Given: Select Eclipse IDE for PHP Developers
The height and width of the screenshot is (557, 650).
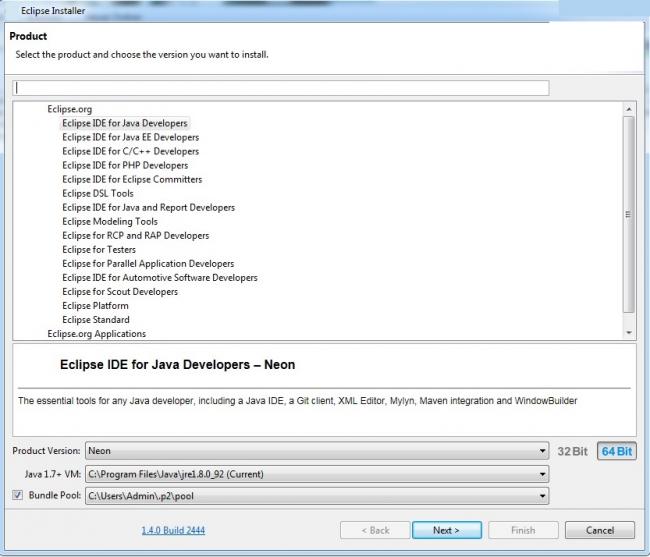Looking at the screenshot, I should point(125,165).
